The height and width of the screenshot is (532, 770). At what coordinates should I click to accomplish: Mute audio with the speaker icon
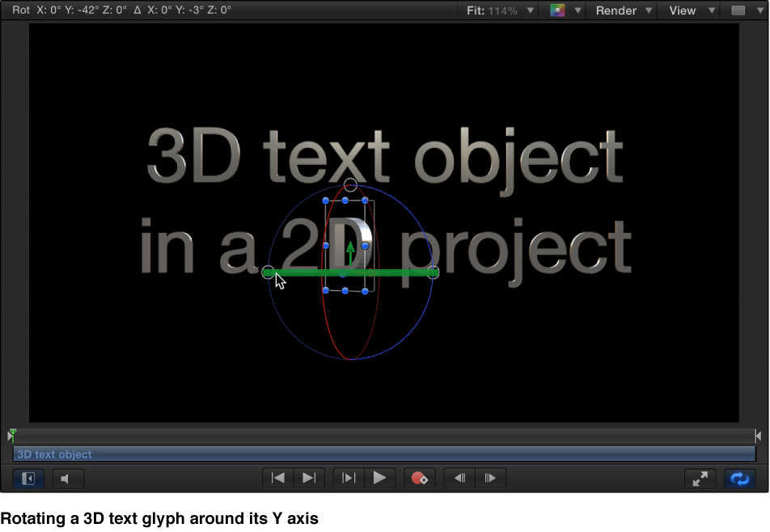[x=68, y=478]
